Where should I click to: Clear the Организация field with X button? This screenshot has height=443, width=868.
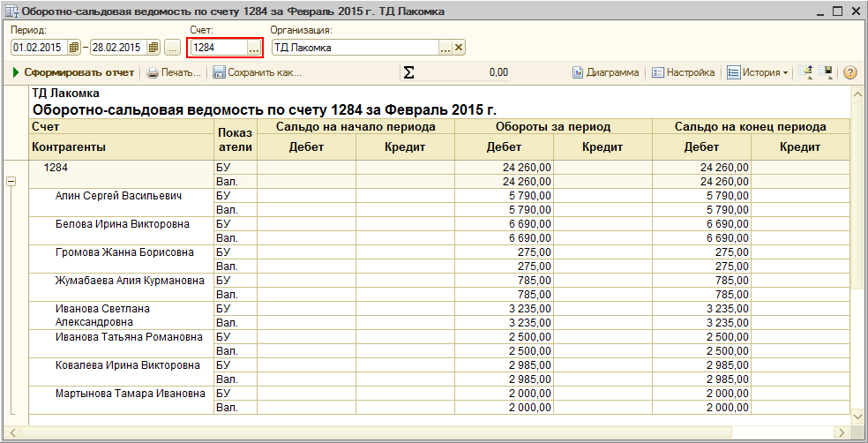[459, 48]
